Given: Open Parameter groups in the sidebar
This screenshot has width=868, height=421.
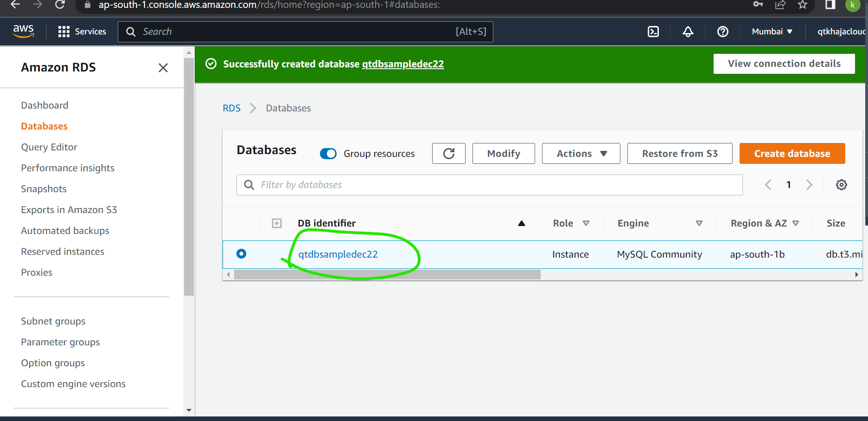Looking at the screenshot, I should click(x=60, y=342).
